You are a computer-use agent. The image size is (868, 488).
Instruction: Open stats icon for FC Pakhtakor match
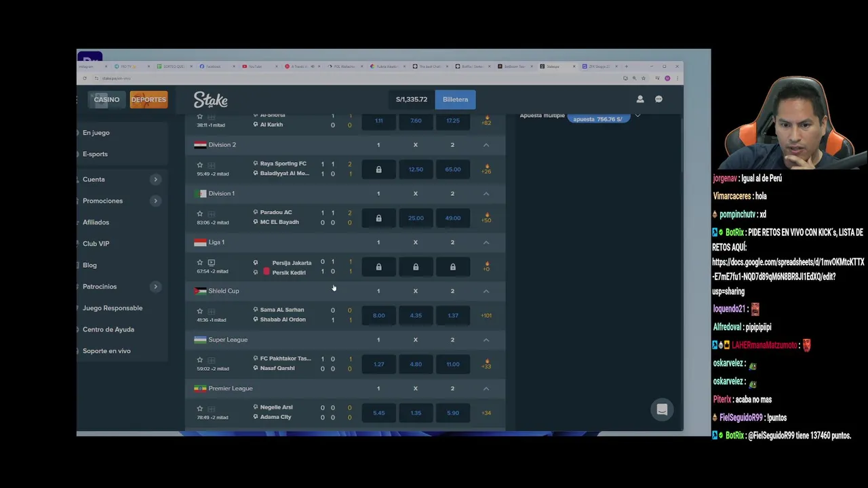(x=212, y=360)
